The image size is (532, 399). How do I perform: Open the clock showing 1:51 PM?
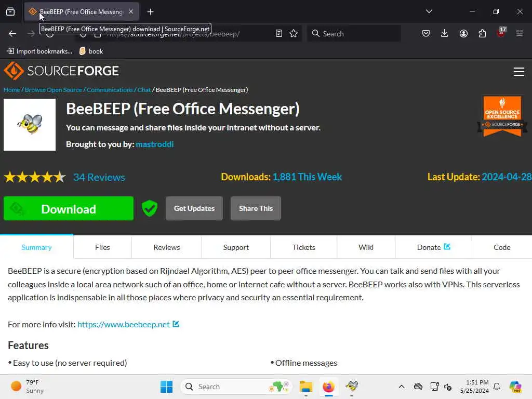[x=474, y=387]
